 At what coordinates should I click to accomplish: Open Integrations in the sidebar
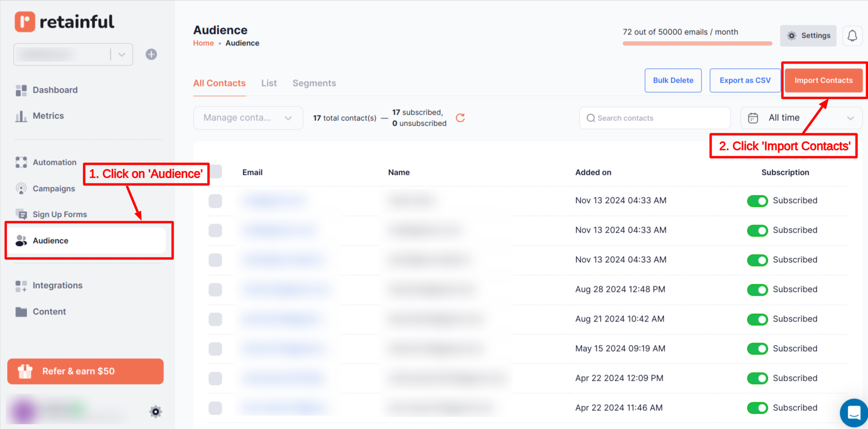click(57, 285)
